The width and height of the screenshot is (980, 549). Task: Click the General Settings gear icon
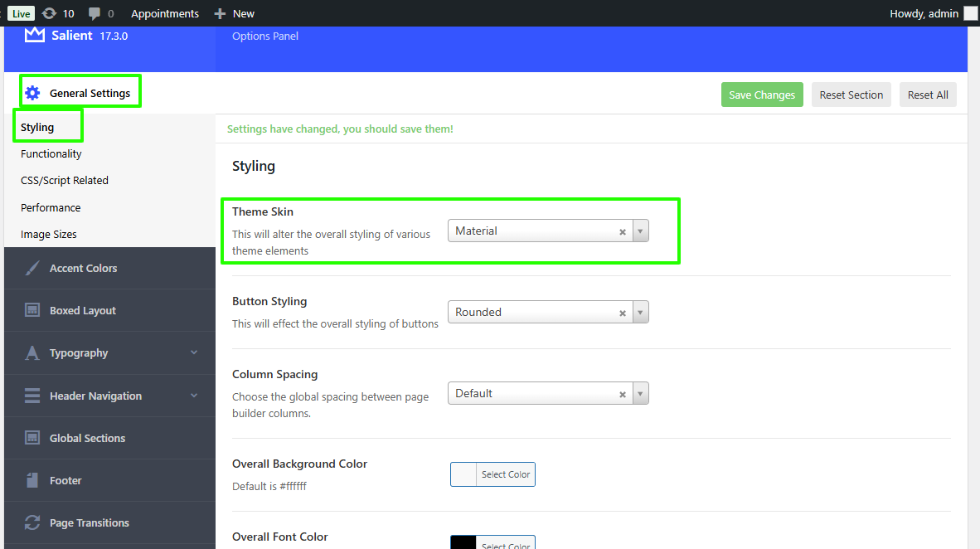point(32,93)
